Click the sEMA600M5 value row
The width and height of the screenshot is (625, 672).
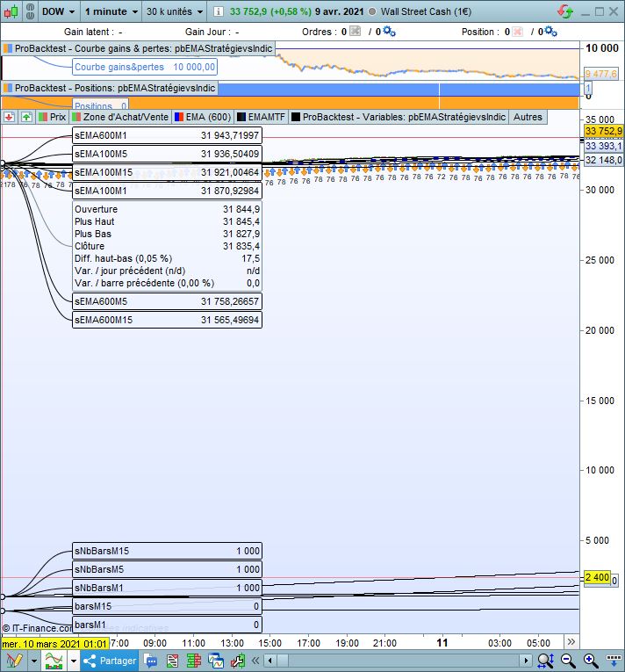[167, 301]
